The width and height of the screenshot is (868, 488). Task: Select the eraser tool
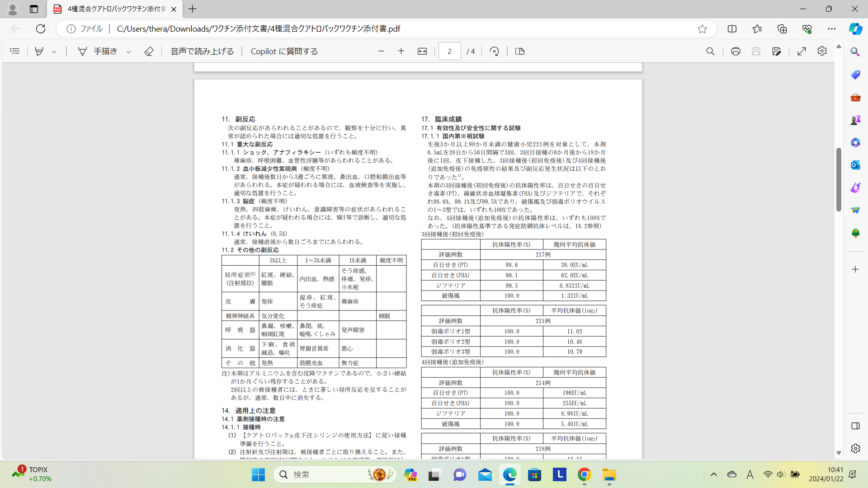(x=149, y=51)
